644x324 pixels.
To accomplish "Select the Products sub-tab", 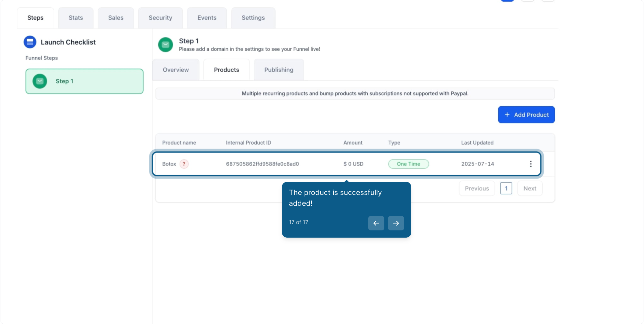I will click(227, 70).
